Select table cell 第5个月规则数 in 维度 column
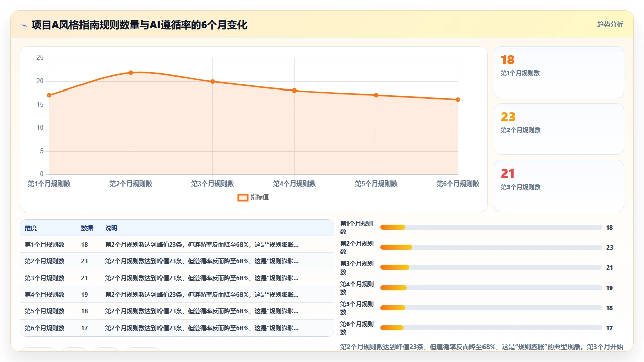The width and height of the screenshot is (644, 362). [x=44, y=311]
